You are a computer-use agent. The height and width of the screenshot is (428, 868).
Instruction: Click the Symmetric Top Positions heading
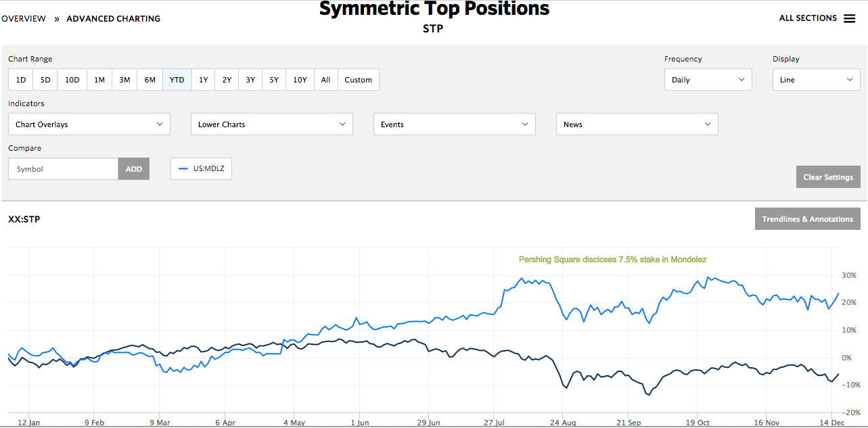434,9
